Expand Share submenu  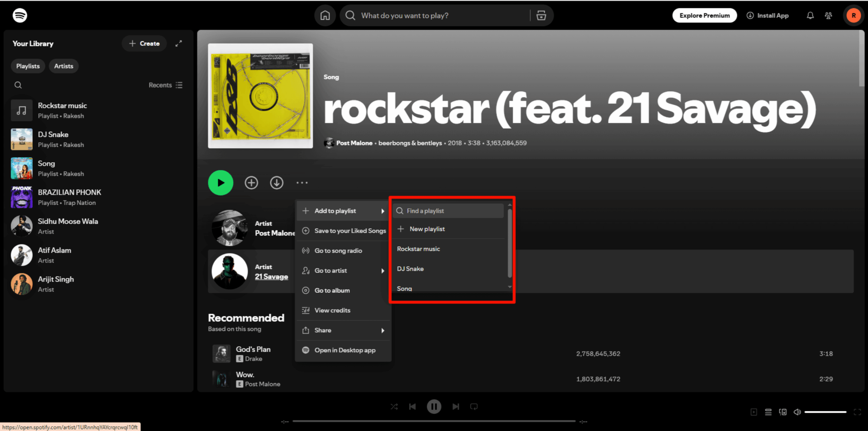[343, 330]
